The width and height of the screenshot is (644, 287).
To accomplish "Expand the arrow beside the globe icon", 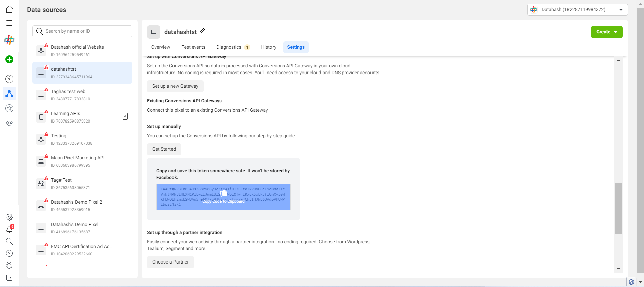I will pos(640,282).
